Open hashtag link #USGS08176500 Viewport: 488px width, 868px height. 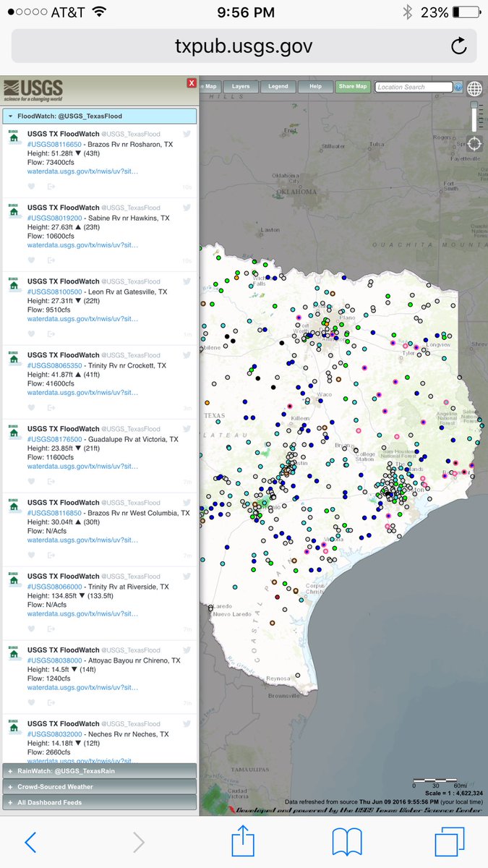[x=54, y=440]
